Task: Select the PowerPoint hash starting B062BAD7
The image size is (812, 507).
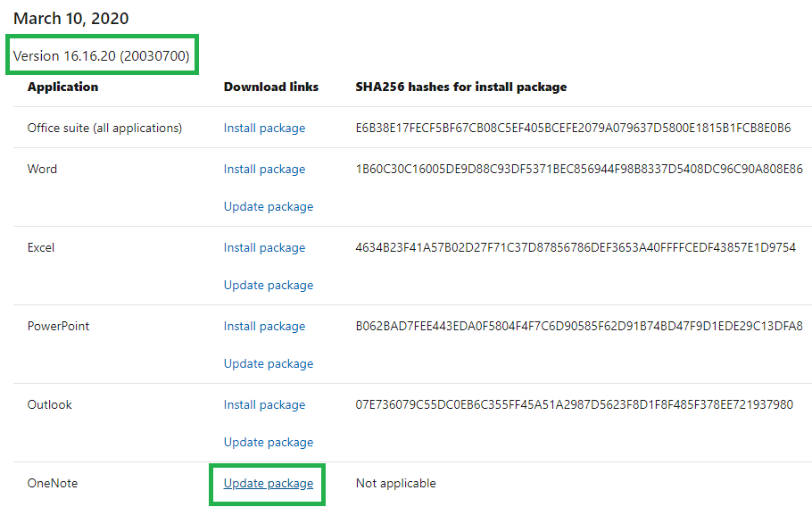Action: click(579, 327)
